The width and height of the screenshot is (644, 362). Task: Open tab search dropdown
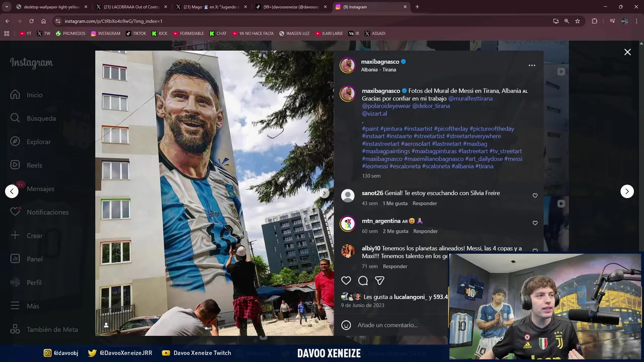[6, 7]
